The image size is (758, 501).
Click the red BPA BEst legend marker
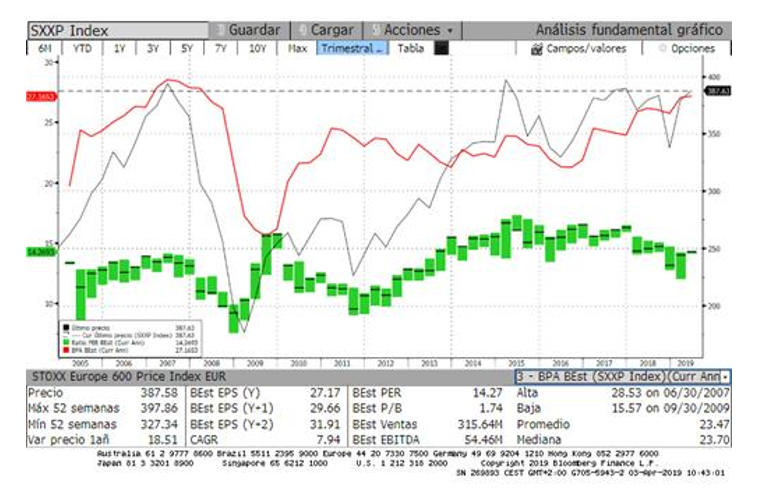click(x=66, y=349)
